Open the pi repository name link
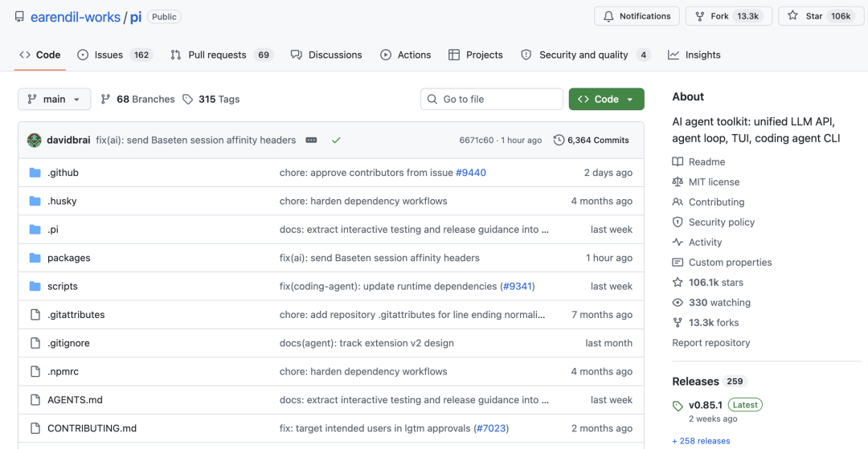The width and height of the screenshot is (868, 449). coord(136,17)
